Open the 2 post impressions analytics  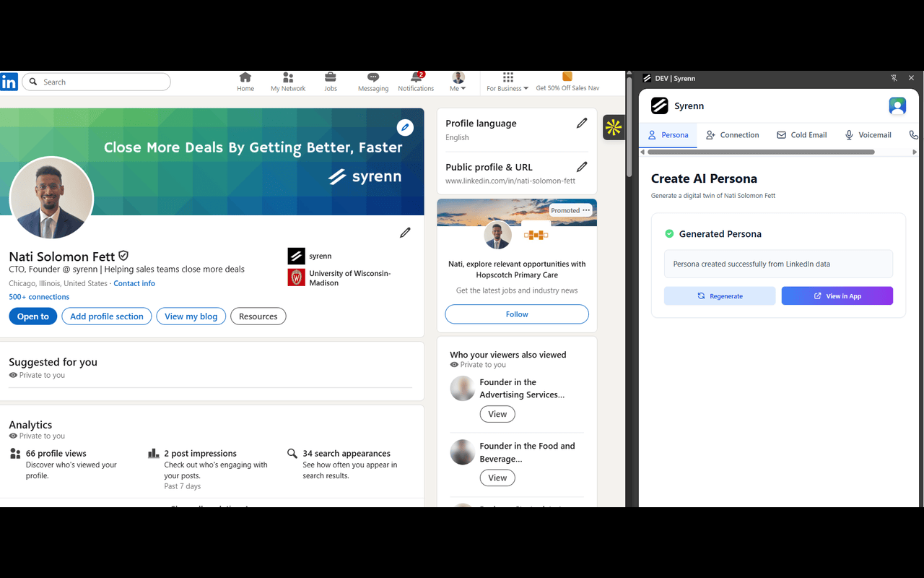click(200, 454)
